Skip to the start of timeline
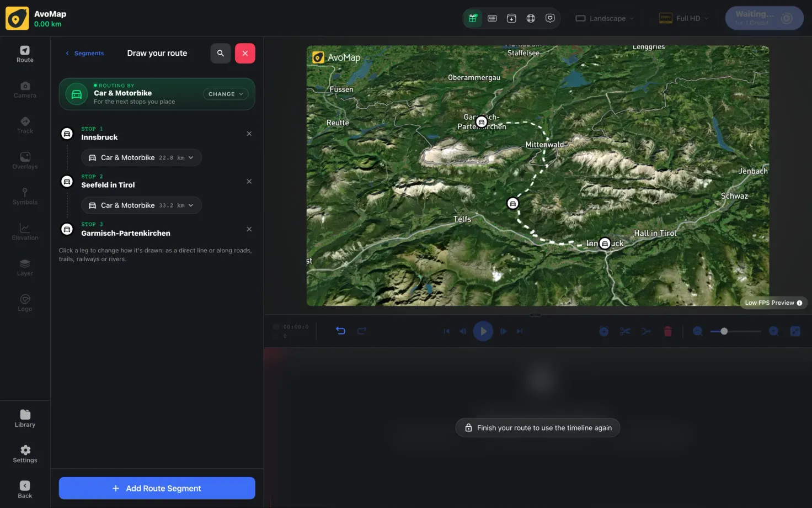This screenshot has width=812, height=508. click(447, 331)
